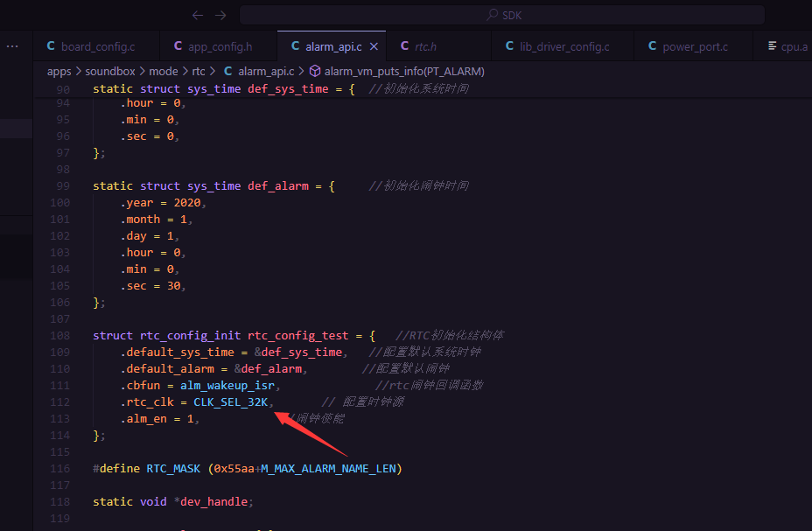Screen dimensions: 812x531
Task: Click &def_alarm on line 110
Action: 268,369
